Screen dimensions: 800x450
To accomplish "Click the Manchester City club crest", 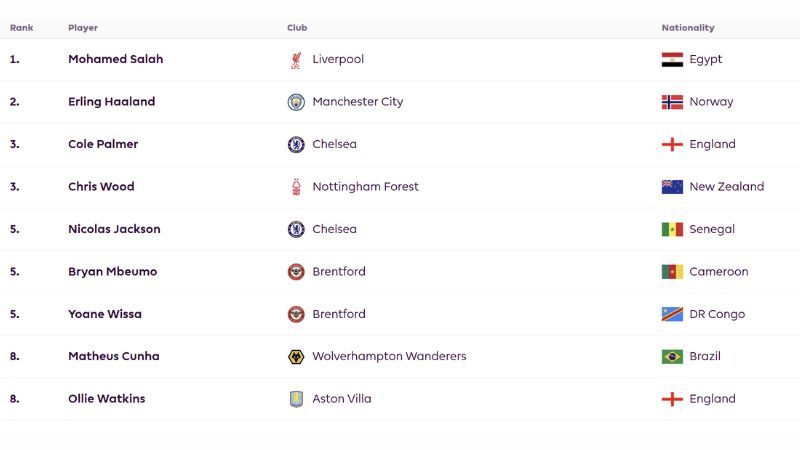I will [296, 102].
